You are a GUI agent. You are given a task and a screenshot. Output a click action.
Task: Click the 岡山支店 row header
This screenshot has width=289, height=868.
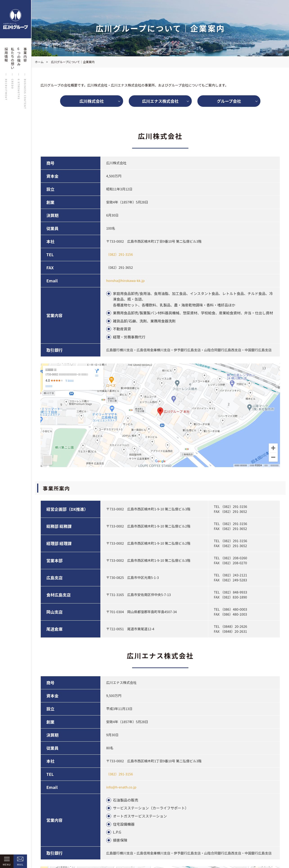[x=71, y=612]
